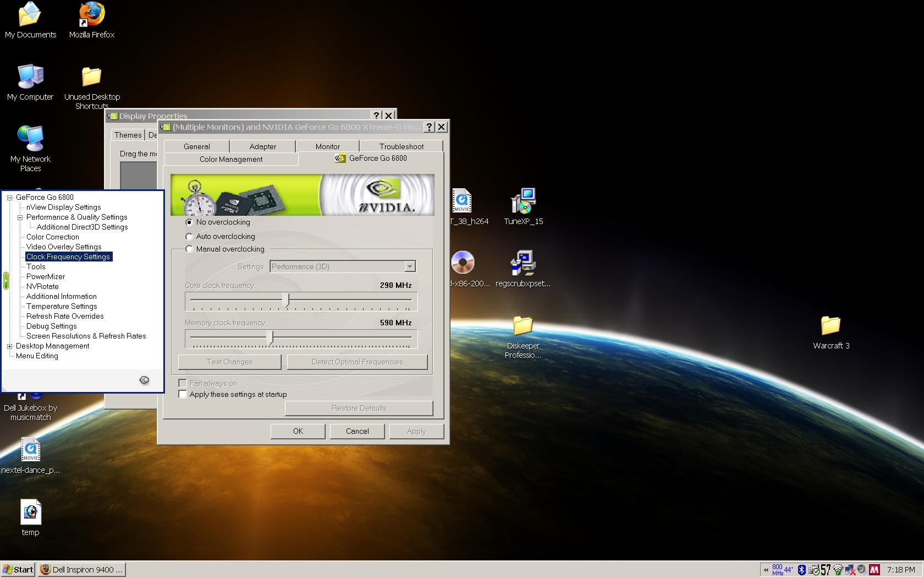Select Screen Resolutions & Refresh Rates item
The height and width of the screenshot is (578, 924).
click(86, 336)
